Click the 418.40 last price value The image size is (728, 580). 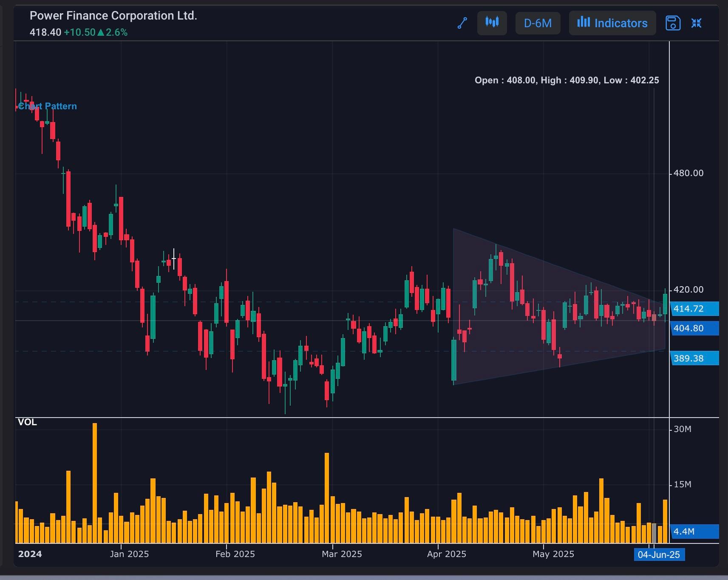pyautogui.click(x=45, y=32)
